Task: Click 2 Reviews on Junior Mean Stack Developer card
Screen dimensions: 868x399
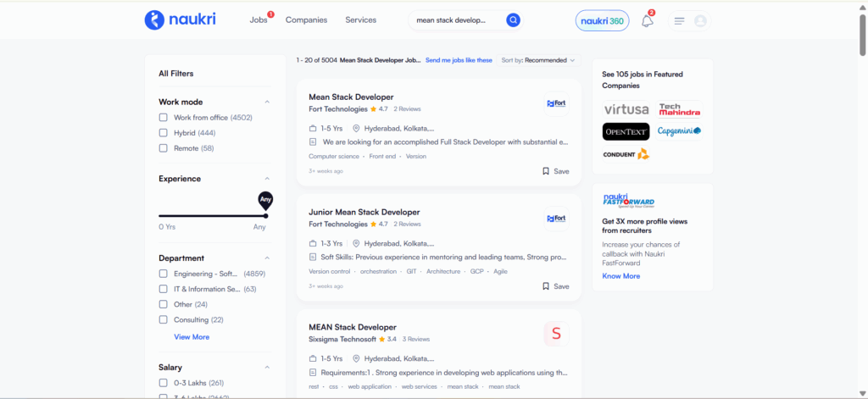Action: (408, 224)
